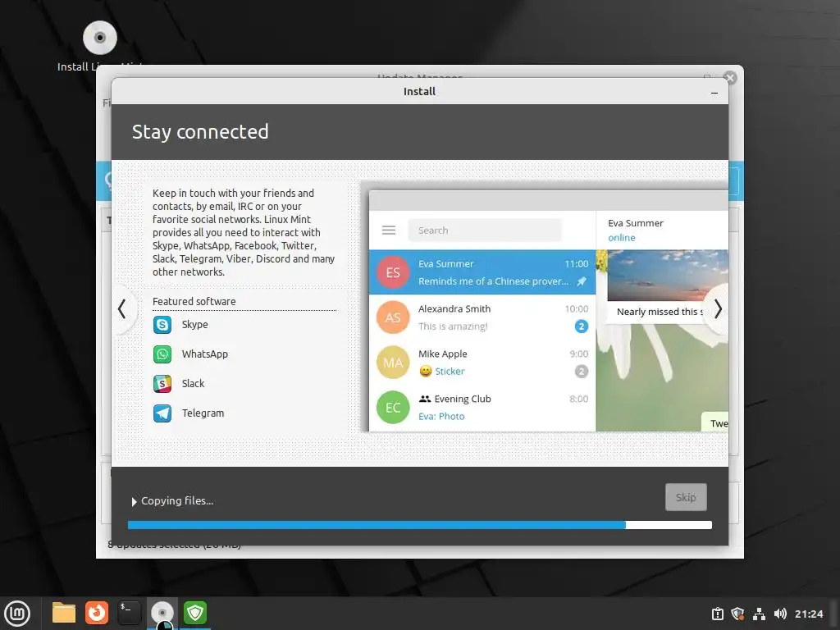The height and width of the screenshot is (630, 840).
Task: Minimize the Install window
Action: (714, 93)
